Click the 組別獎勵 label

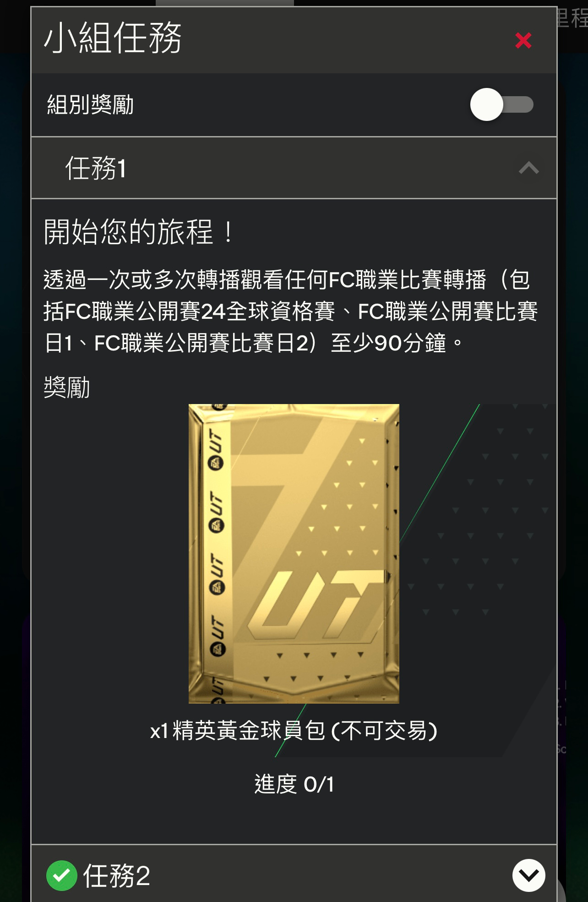[x=90, y=104]
